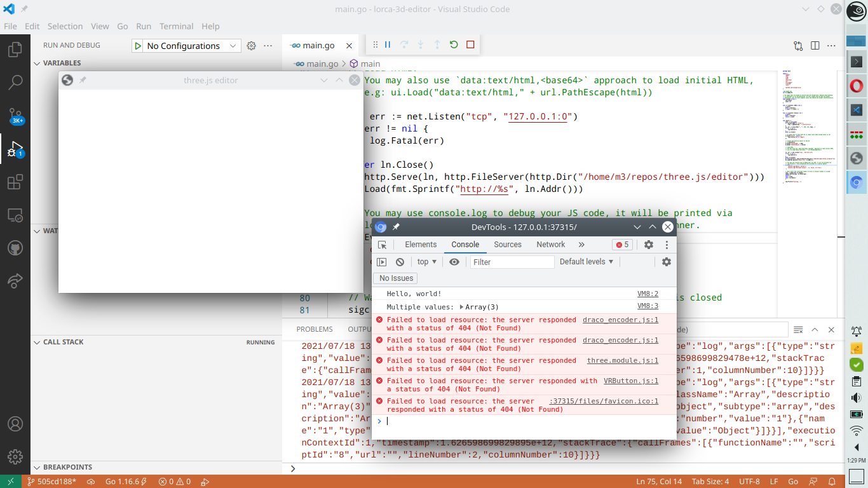Image resolution: width=868 pixels, height=488 pixels.
Task: Open editor more actions ellipsis
Action: pos(832,46)
